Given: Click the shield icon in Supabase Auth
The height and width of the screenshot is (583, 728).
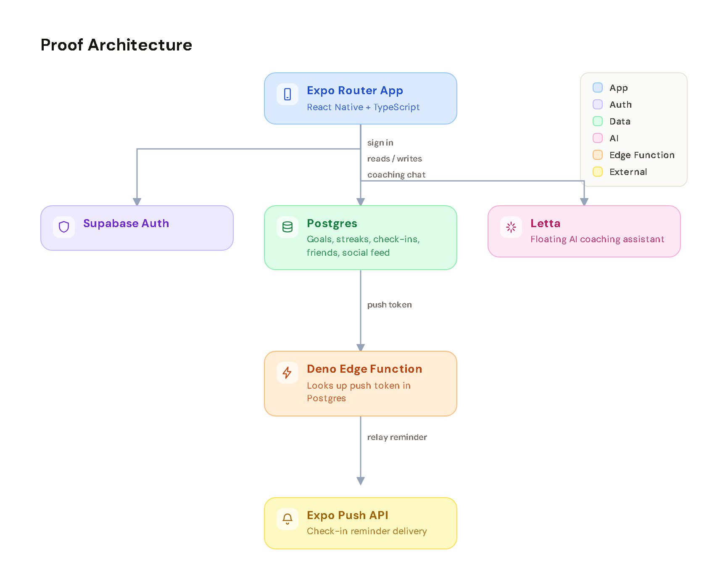Looking at the screenshot, I should click(x=64, y=227).
